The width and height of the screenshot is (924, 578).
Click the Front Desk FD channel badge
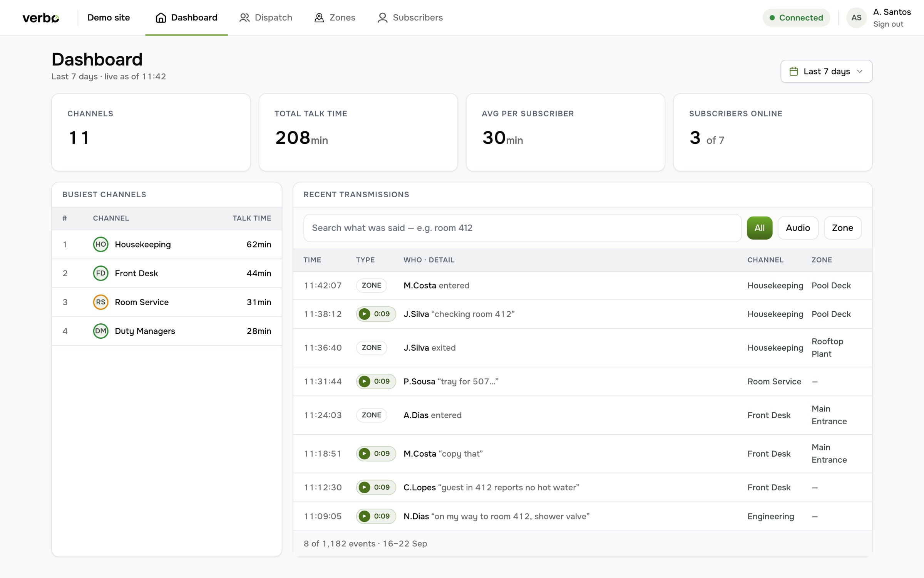[100, 273]
